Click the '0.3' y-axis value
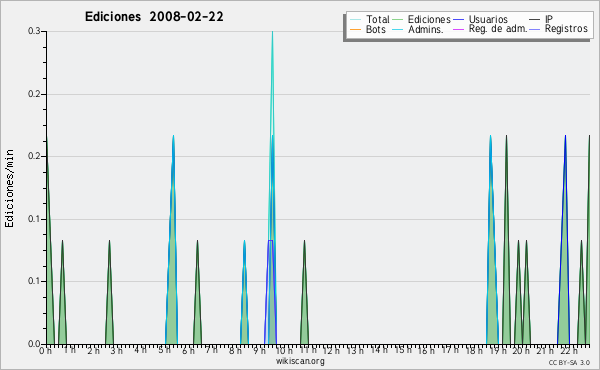This screenshot has width=600, height=370. click(34, 31)
